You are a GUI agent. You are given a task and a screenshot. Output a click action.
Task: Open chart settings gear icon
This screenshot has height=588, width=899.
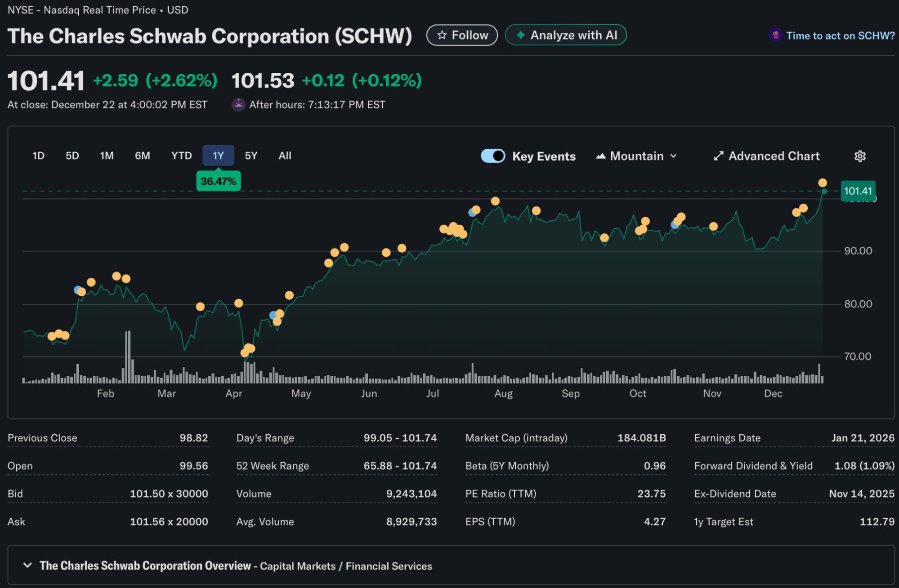[859, 156]
